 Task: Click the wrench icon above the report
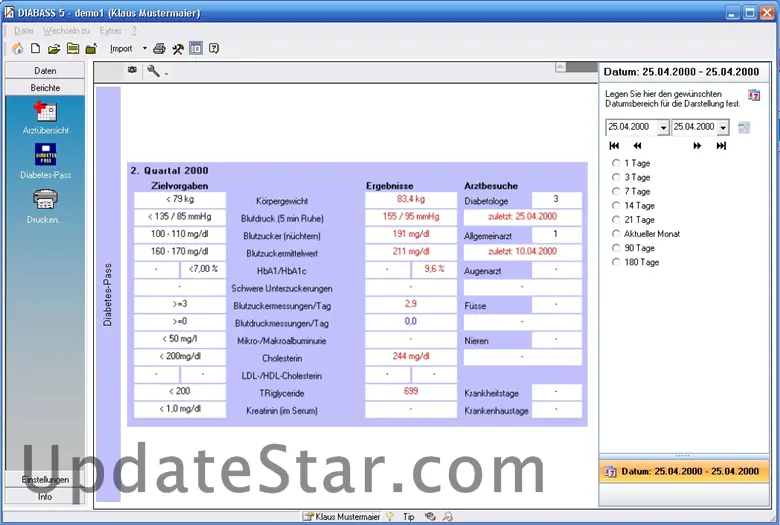(153, 71)
